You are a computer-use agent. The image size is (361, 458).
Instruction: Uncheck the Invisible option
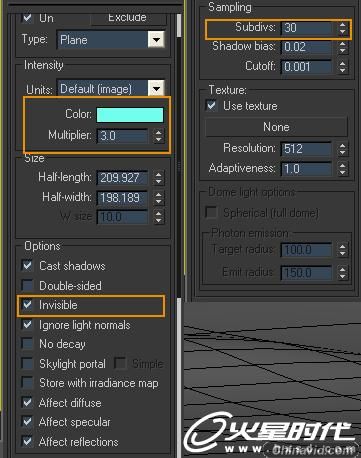point(27,305)
